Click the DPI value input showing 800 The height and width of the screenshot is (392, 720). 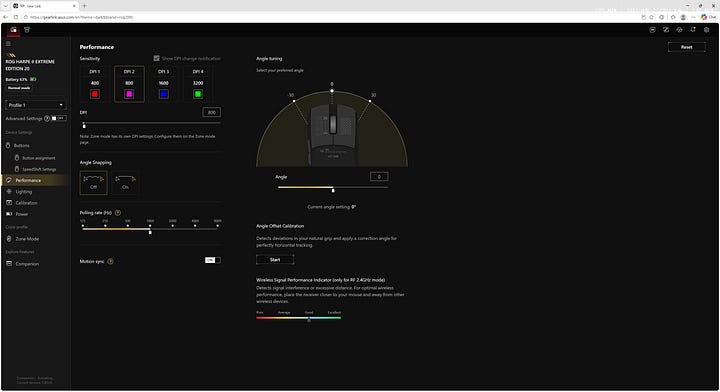(x=212, y=112)
